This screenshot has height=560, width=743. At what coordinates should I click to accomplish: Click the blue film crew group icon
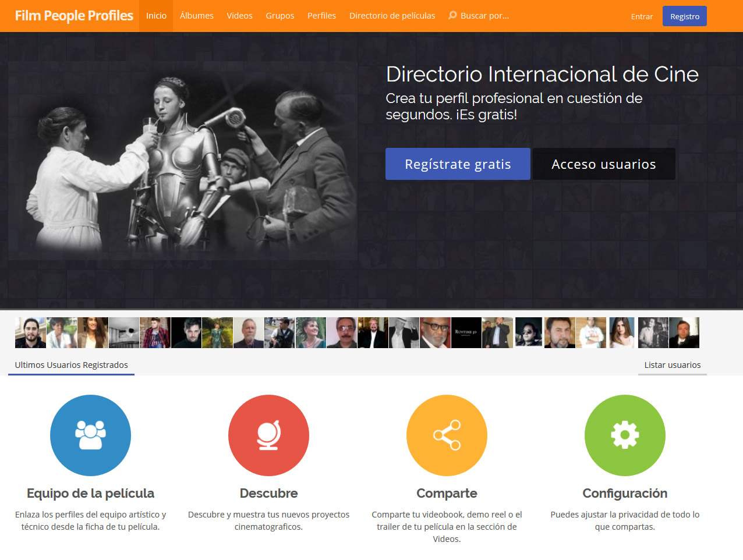pyautogui.click(x=90, y=435)
